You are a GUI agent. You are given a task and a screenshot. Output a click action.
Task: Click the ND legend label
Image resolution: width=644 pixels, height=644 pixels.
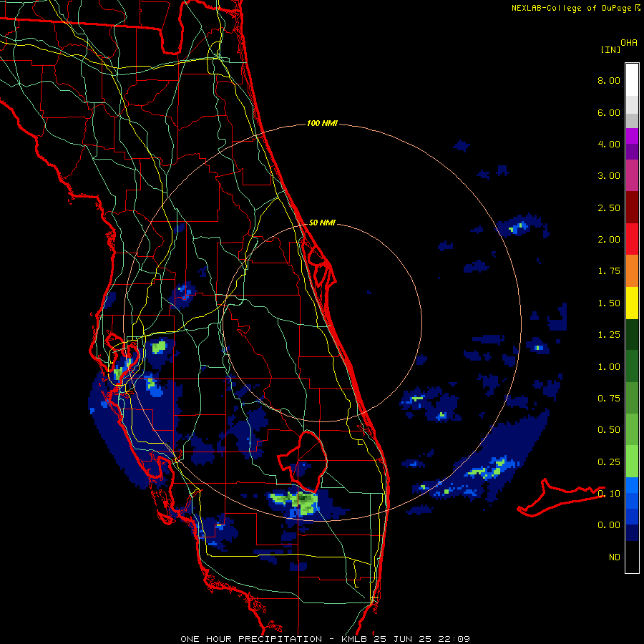[615, 557]
